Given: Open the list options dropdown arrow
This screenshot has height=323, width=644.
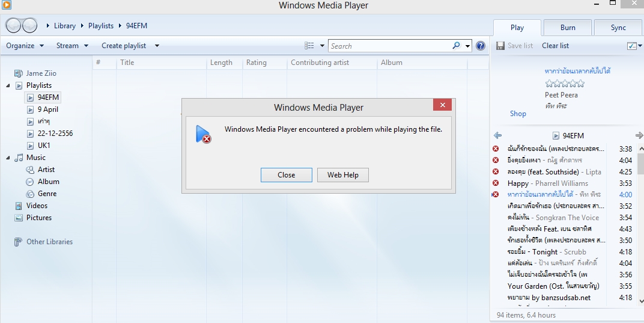Looking at the screenshot, I should (x=640, y=46).
